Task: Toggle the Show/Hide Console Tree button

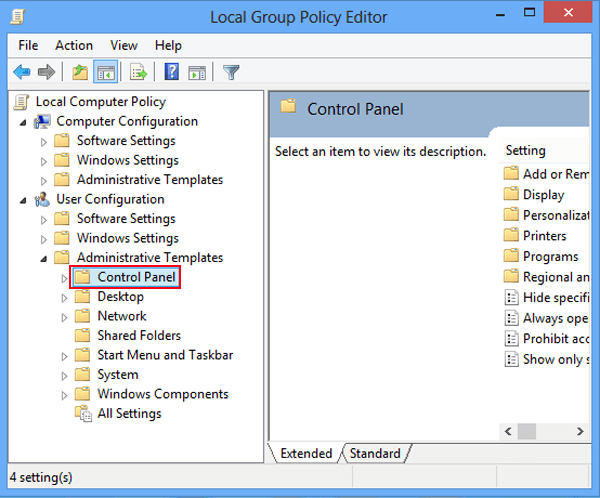Action: click(x=105, y=72)
